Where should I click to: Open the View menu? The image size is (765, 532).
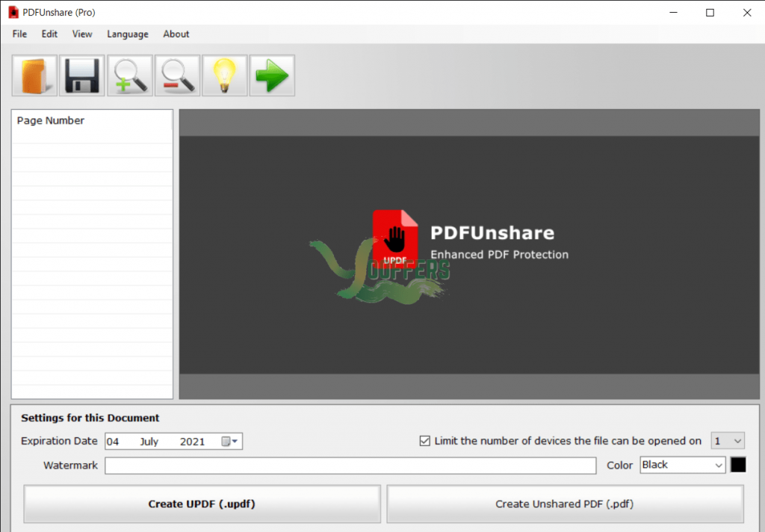point(82,34)
